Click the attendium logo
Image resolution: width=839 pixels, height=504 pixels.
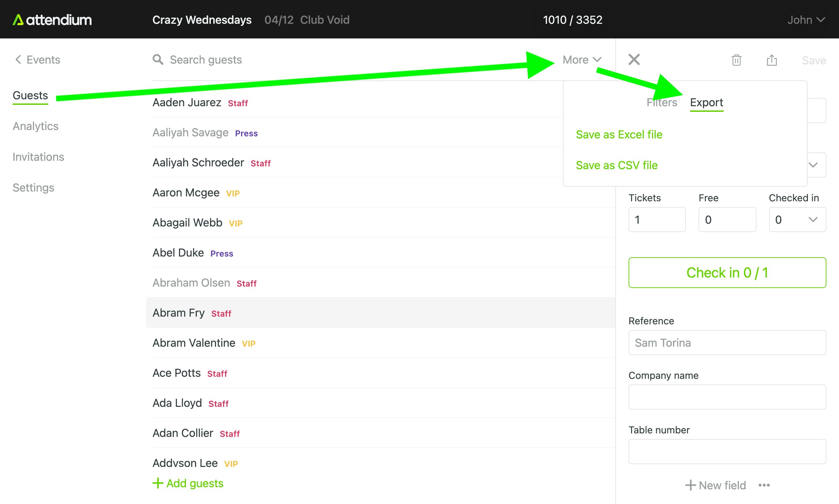(52, 20)
